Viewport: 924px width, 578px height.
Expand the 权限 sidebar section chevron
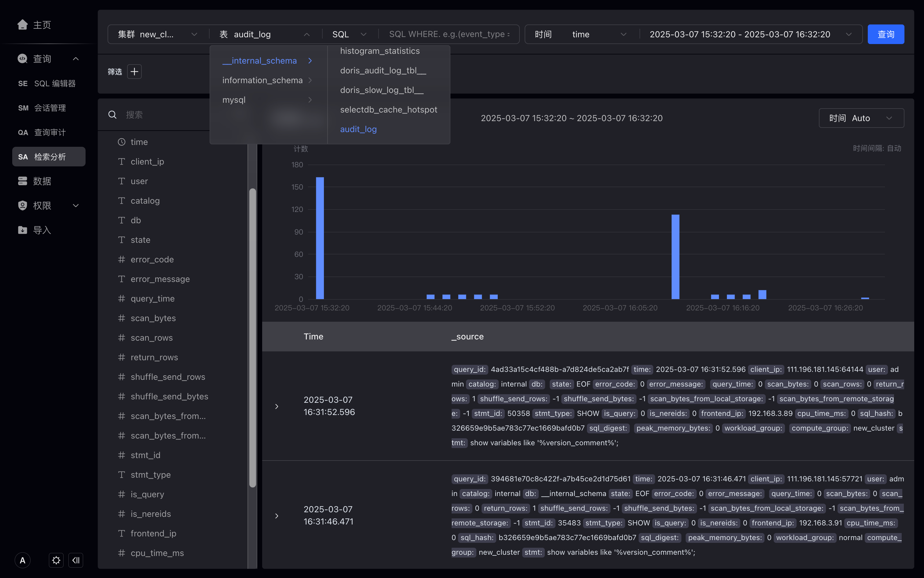(75, 206)
